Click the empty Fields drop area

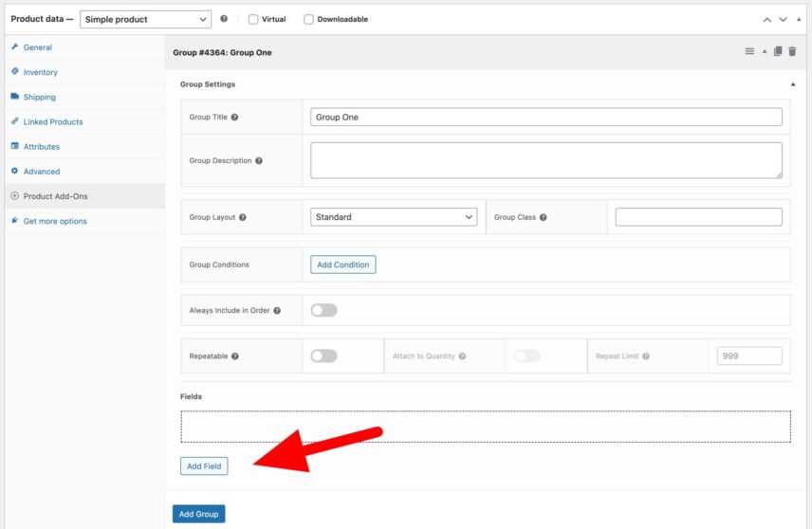coord(486,427)
